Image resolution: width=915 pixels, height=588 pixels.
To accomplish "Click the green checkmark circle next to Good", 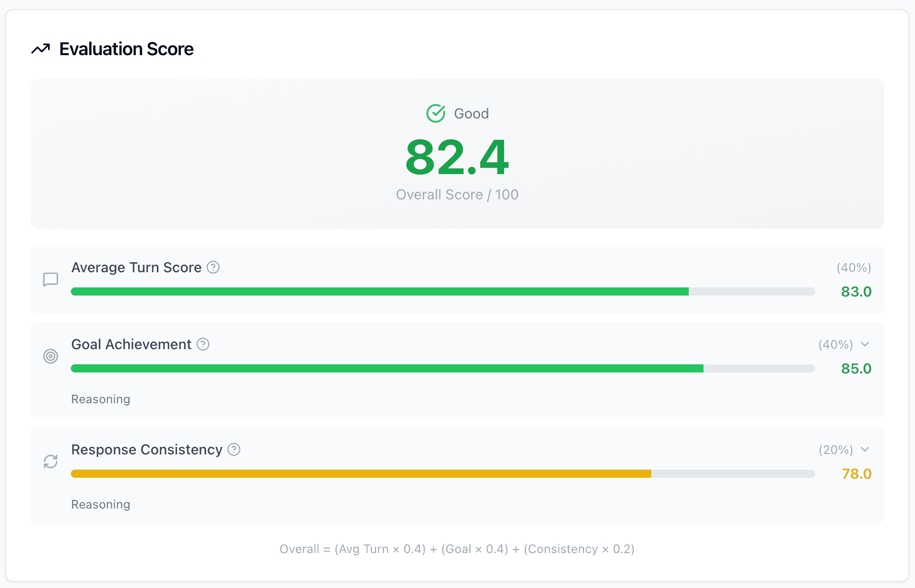I will [x=436, y=113].
